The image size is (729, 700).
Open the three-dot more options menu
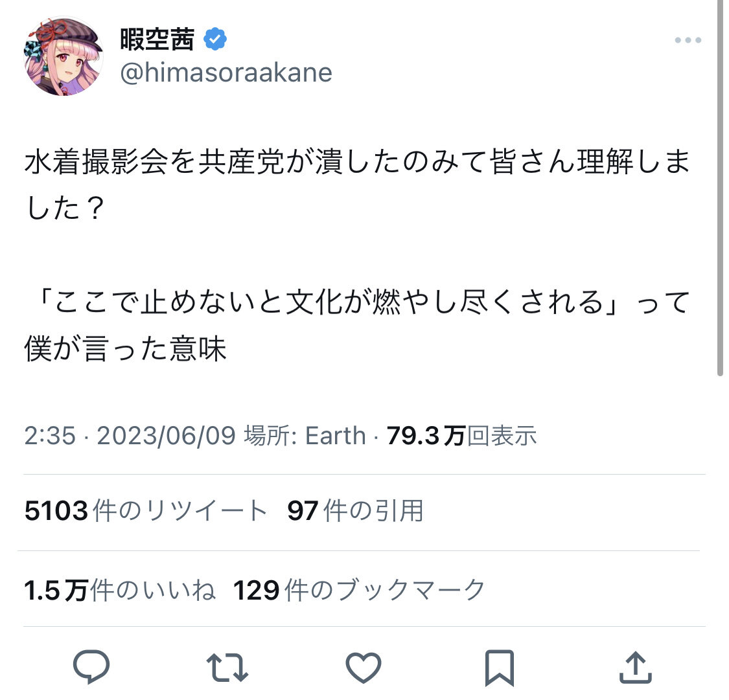click(x=688, y=40)
